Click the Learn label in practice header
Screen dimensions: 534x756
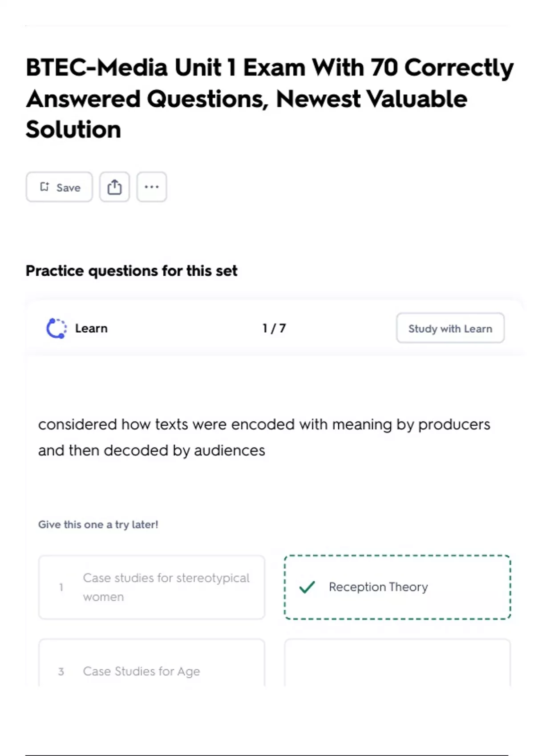point(91,328)
